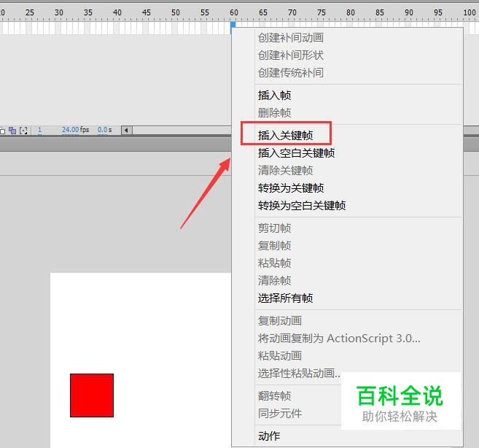Click frame number 55 on timeline ruler
The width and height of the screenshot is (479, 448).
coord(205,12)
